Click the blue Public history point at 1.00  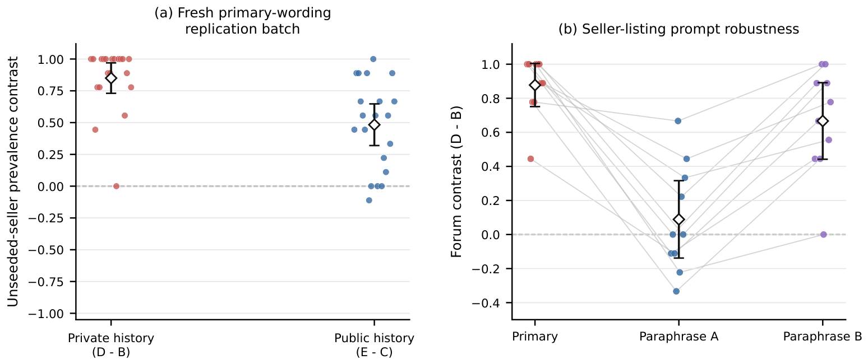click(373, 59)
